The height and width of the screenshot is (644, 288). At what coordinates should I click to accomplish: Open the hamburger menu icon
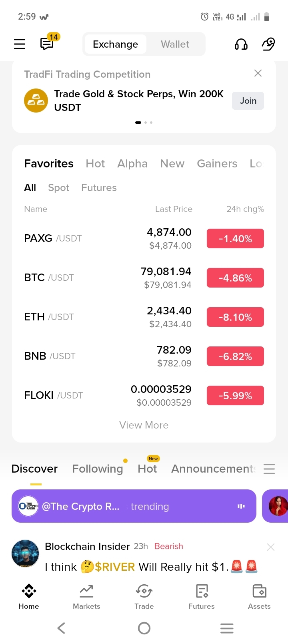pyautogui.click(x=20, y=44)
